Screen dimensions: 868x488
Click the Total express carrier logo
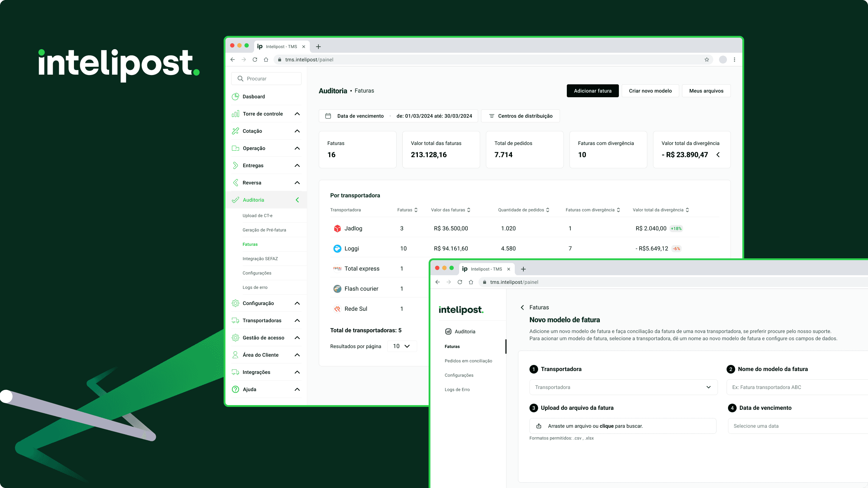click(337, 269)
